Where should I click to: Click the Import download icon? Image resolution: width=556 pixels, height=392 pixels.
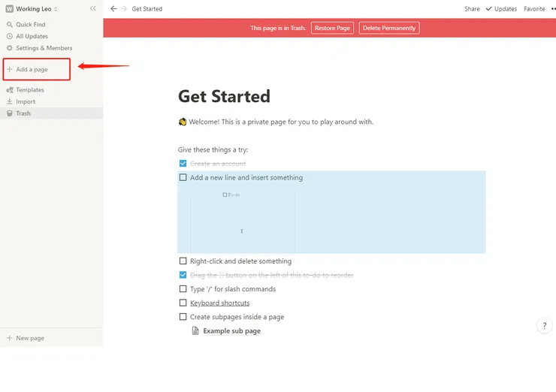[x=10, y=101]
